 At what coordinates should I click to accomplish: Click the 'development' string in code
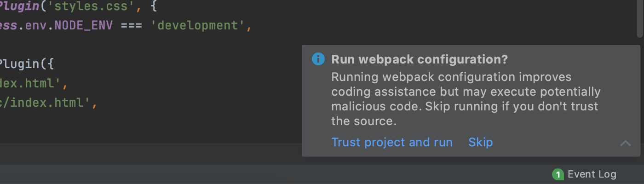199,25
